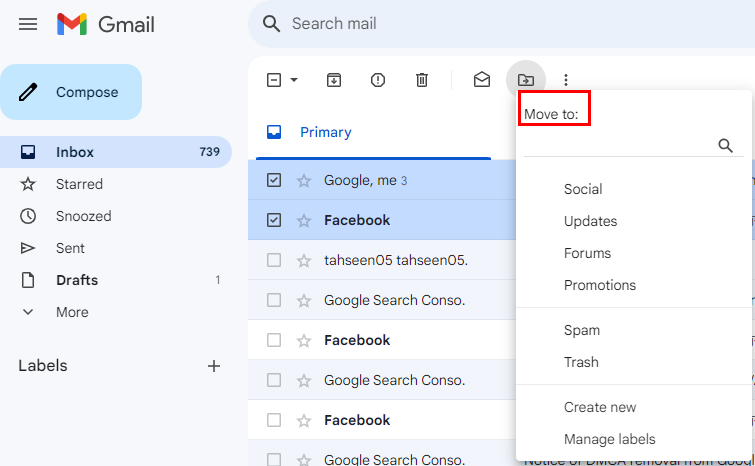Screen dimensions: 755x466
Task: Open the main menu hamburger icon
Action: click(x=28, y=24)
